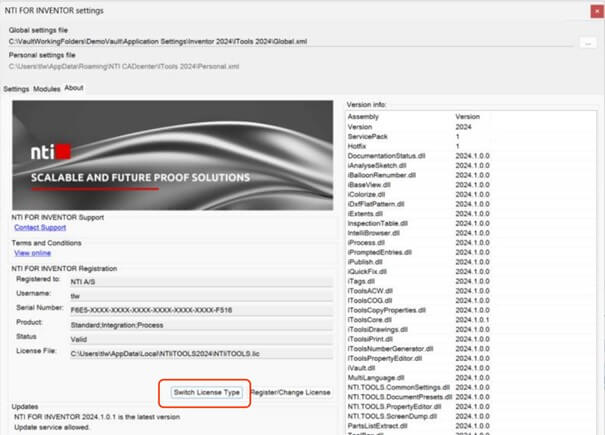Select the iToolsPropertyEditor.dll entry
Viewport: 605px width, 435px height.
click(471, 359)
